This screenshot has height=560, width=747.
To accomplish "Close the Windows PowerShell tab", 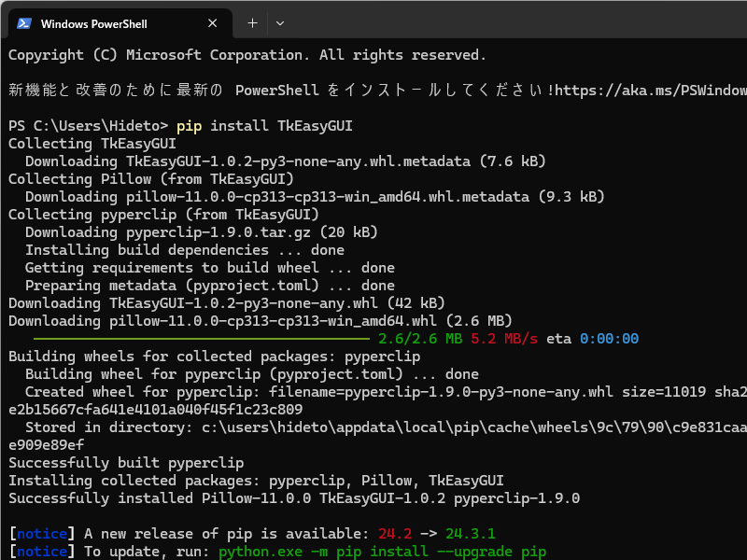I will (212, 23).
